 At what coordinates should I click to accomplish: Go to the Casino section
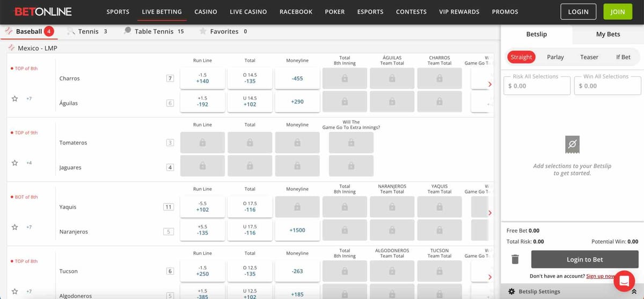click(x=206, y=12)
